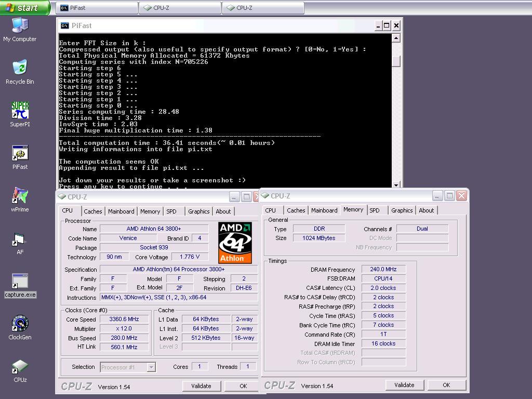
Task: Launch ClockGen desktop shortcut
Action: [x=20, y=327]
